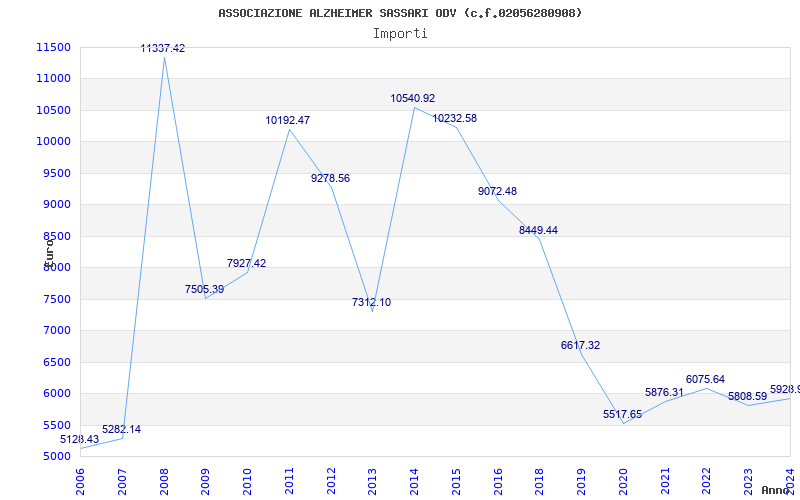This screenshot has height=500, width=800.
Task: Click x-axis year 2008
Action: [164, 482]
